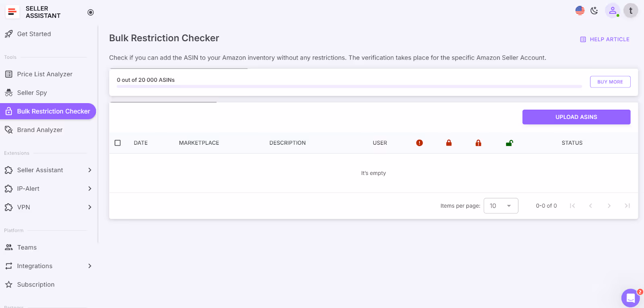The width and height of the screenshot is (644, 308).
Task: Open Price List Analyzer menu item
Action: pyautogui.click(x=48, y=74)
